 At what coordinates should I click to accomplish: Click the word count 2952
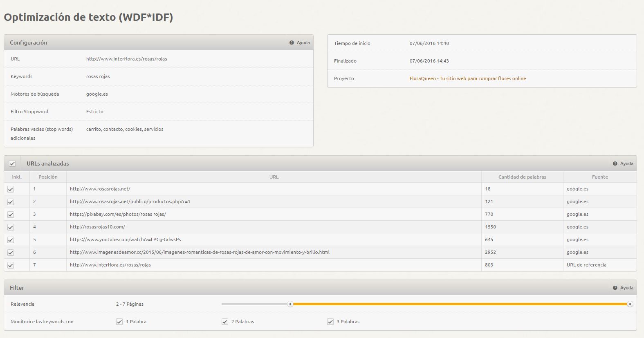[490, 252]
